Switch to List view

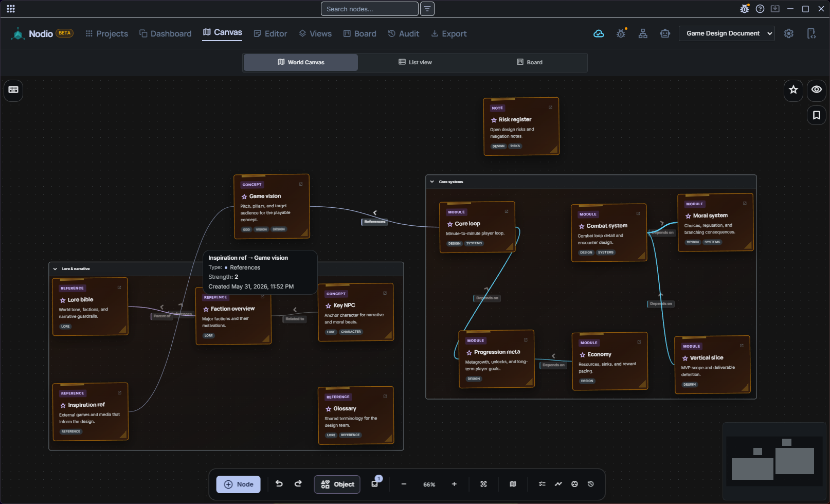[415, 62]
